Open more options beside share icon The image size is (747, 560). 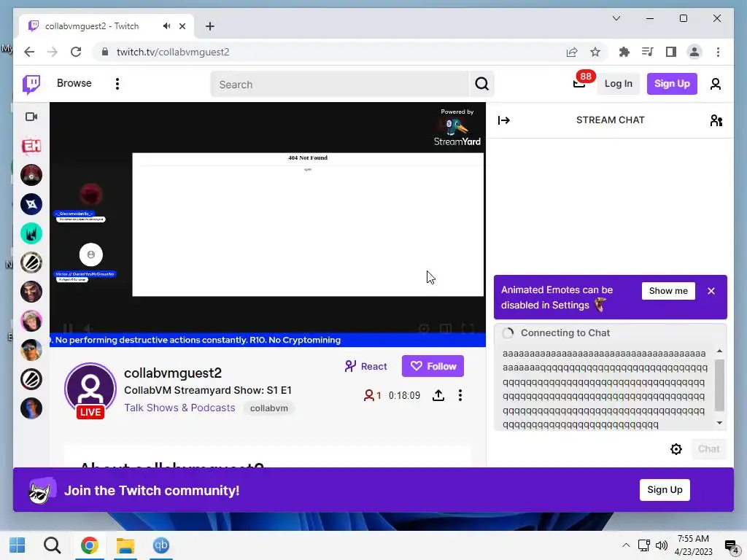pos(460,395)
